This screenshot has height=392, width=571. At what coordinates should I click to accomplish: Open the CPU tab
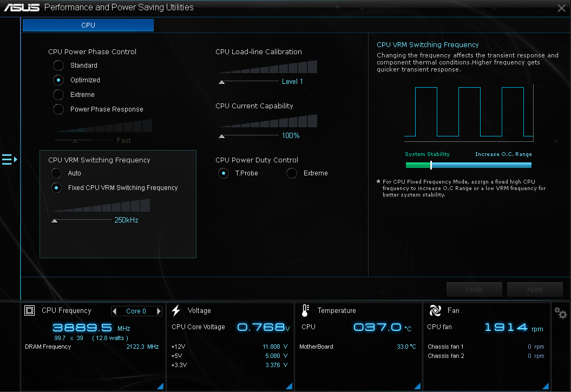coord(88,25)
